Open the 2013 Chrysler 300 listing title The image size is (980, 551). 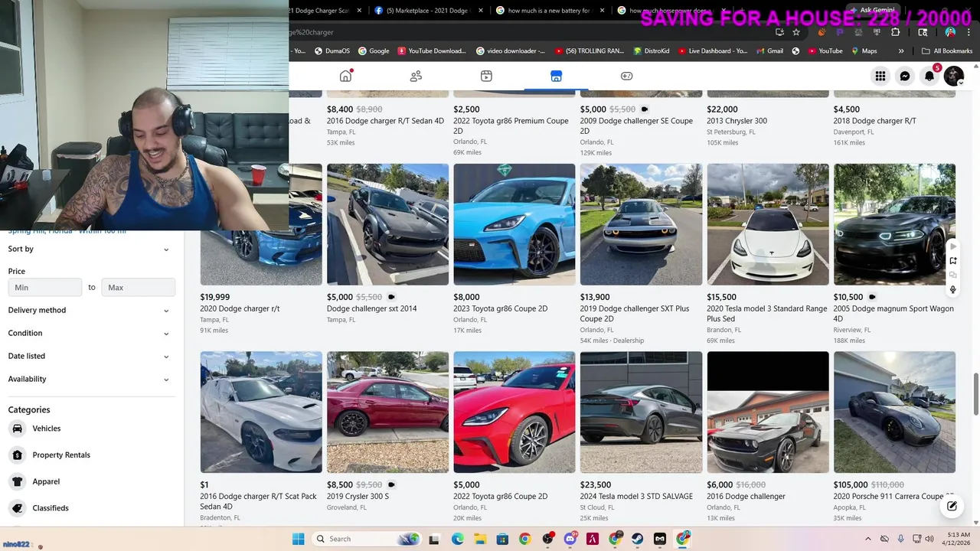click(x=737, y=121)
